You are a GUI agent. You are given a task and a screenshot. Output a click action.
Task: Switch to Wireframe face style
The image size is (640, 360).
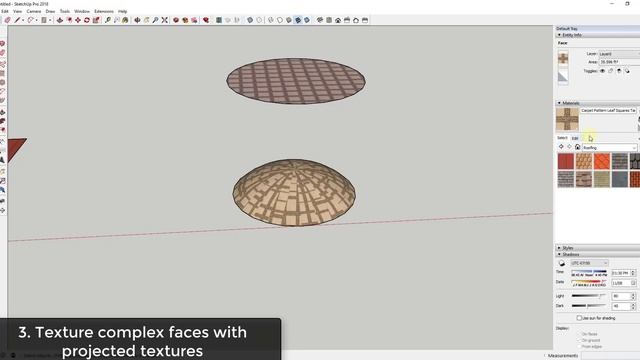coord(270,20)
